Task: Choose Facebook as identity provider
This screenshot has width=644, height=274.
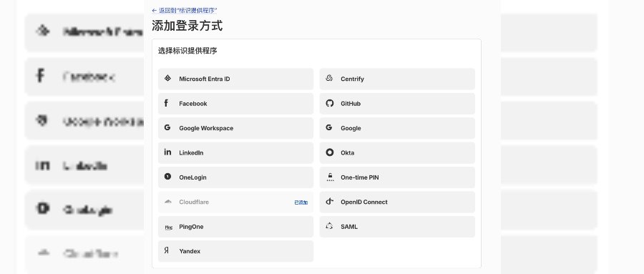Action: (x=235, y=104)
